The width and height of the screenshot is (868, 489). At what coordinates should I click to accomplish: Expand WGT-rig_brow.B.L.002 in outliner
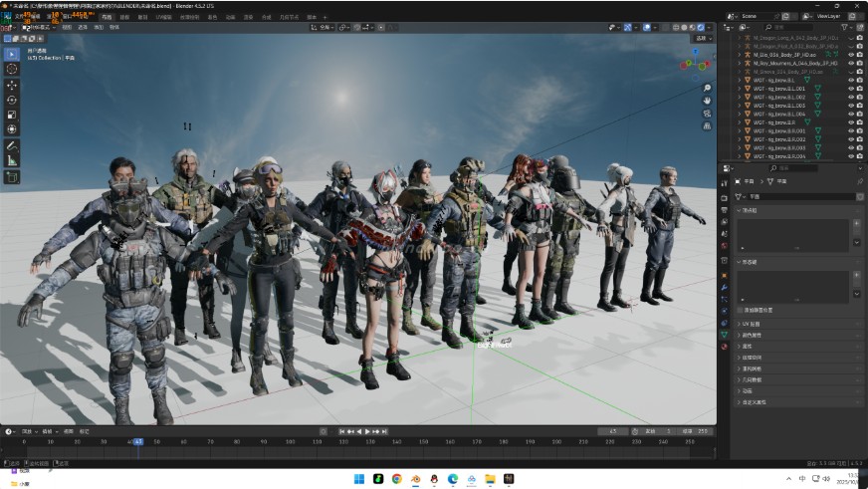(x=739, y=97)
